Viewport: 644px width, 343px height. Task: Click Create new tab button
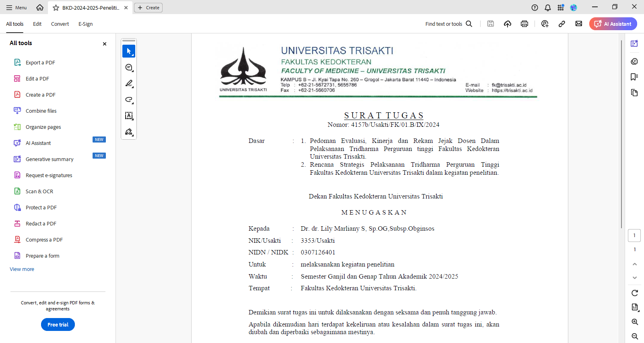coord(149,8)
